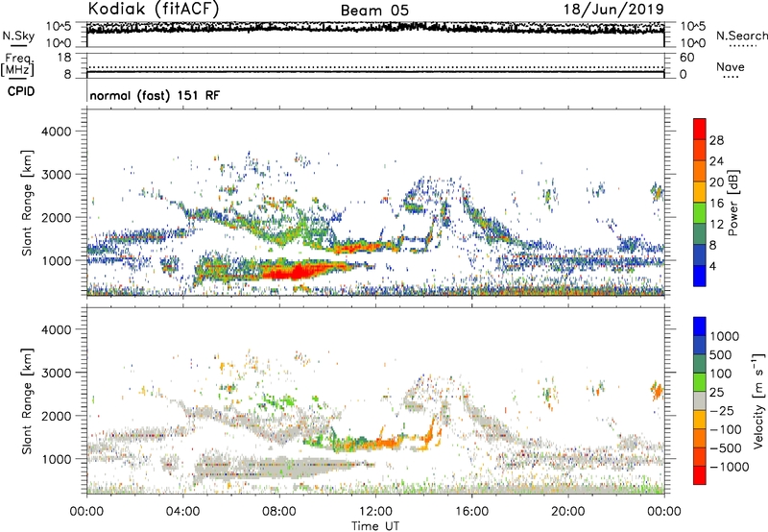Click the 10^5 label on right noise axis
The width and height of the screenshot is (768, 532).
click(x=692, y=27)
